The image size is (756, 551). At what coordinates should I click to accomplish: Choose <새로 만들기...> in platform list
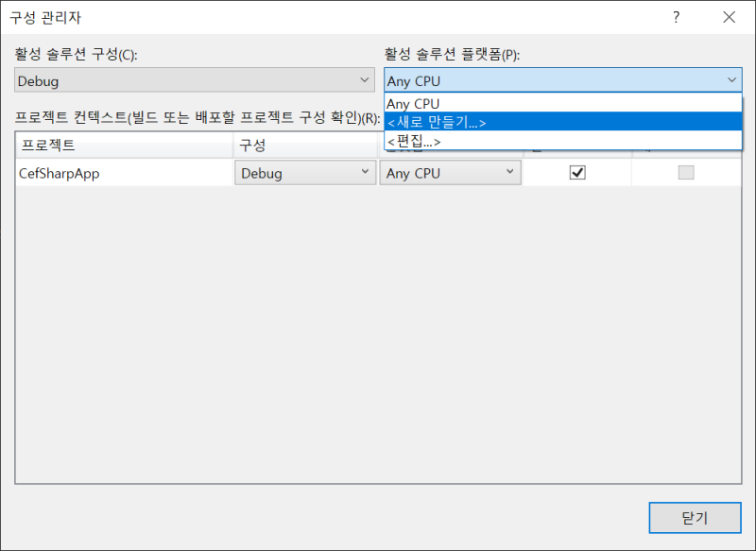click(x=562, y=122)
